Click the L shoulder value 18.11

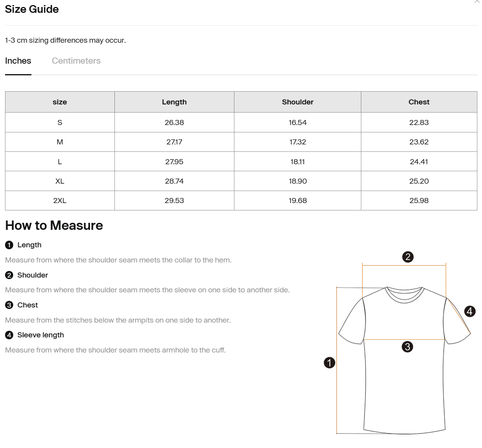point(298,162)
